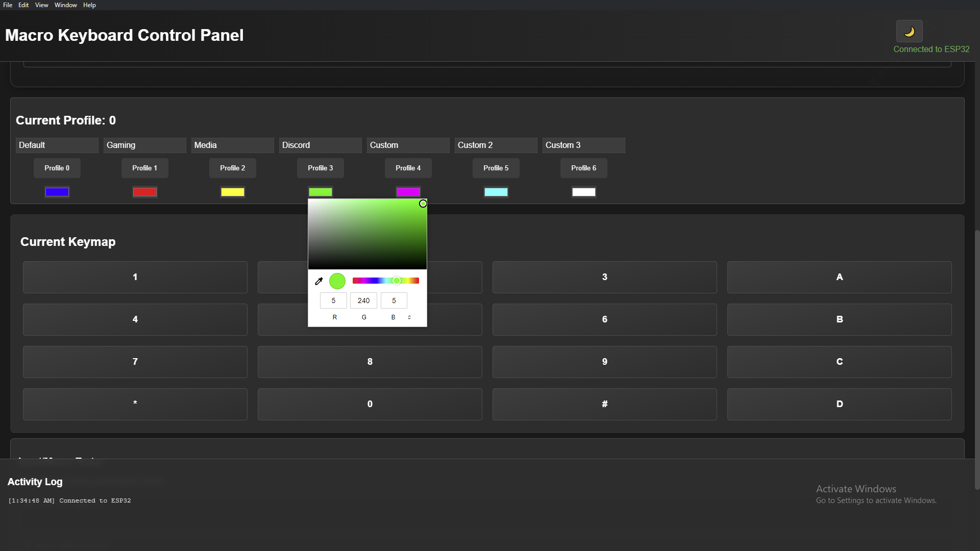The image size is (980, 551).
Task: Activate Profile 3
Action: pos(320,168)
